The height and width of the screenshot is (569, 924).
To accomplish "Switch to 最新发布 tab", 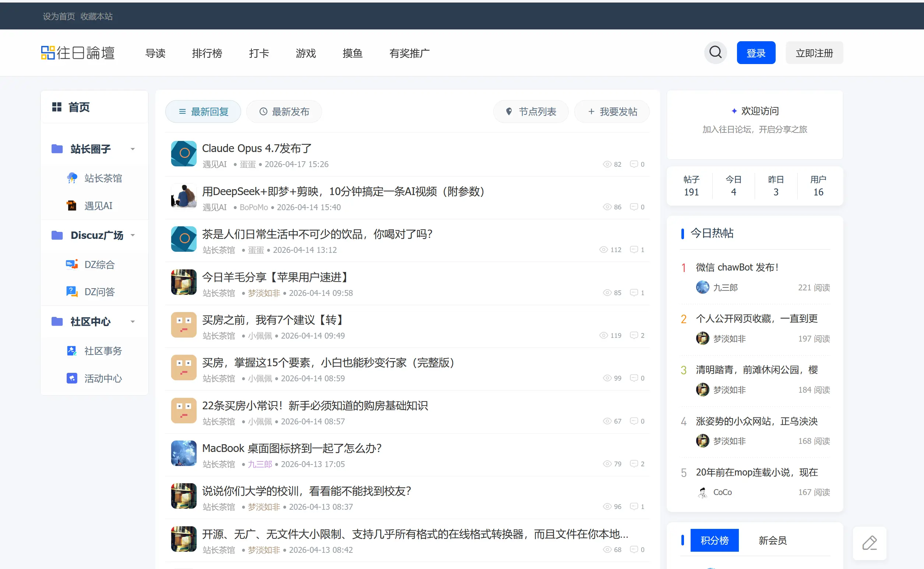I will 284,112.
